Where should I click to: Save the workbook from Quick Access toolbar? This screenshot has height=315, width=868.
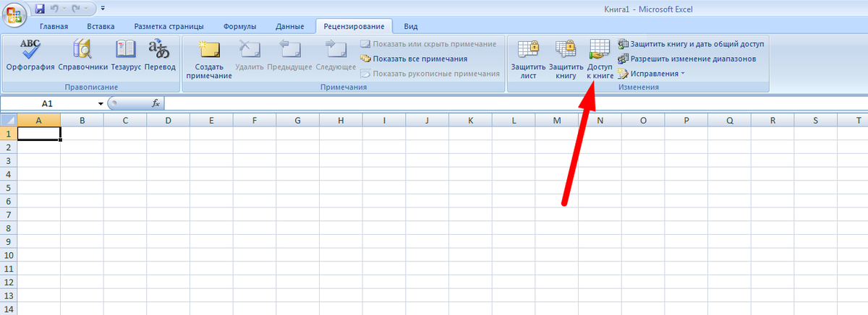click(40, 9)
